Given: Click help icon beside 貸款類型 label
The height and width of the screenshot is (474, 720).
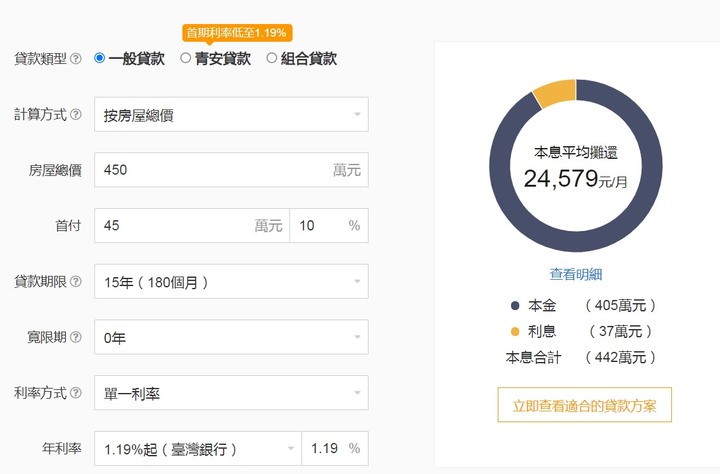Looking at the screenshot, I should click(x=76, y=59).
